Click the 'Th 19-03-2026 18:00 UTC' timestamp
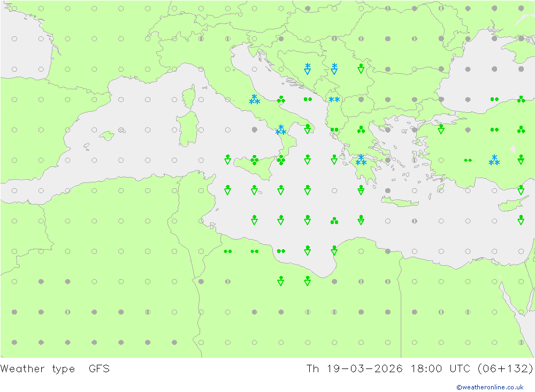The height and width of the screenshot is (392, 535). coord(388,368)
